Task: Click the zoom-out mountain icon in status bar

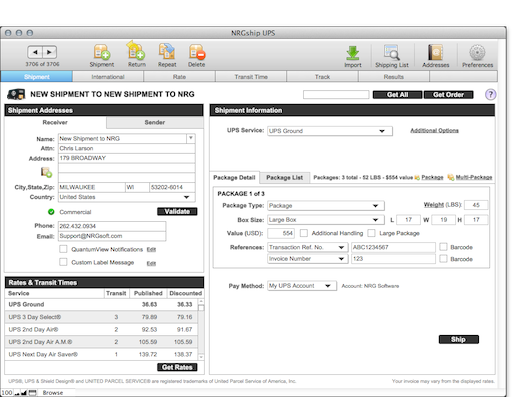Action: tap(17, 393)
